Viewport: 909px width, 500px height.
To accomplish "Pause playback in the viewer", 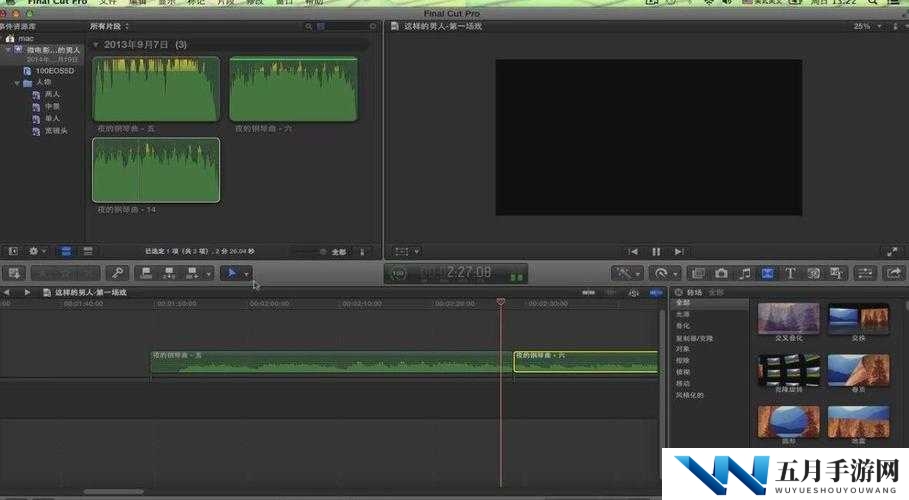I will pos(656,251).
